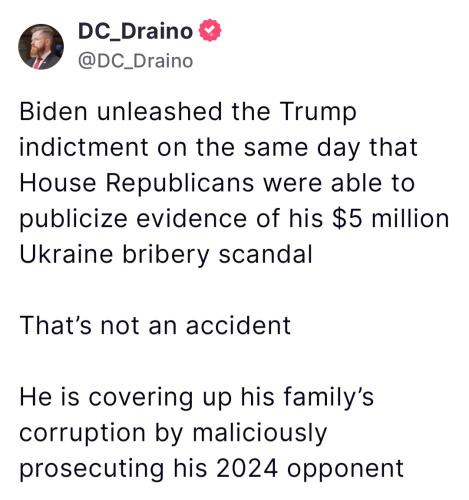
Task: Select the word "Trump" in first line
Action: (318, 113)
